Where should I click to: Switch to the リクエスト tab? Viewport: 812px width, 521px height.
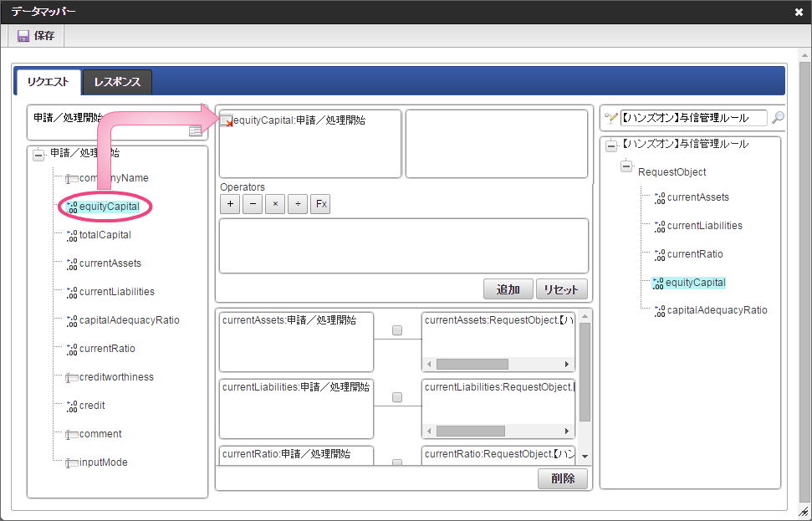coord(49,82)
